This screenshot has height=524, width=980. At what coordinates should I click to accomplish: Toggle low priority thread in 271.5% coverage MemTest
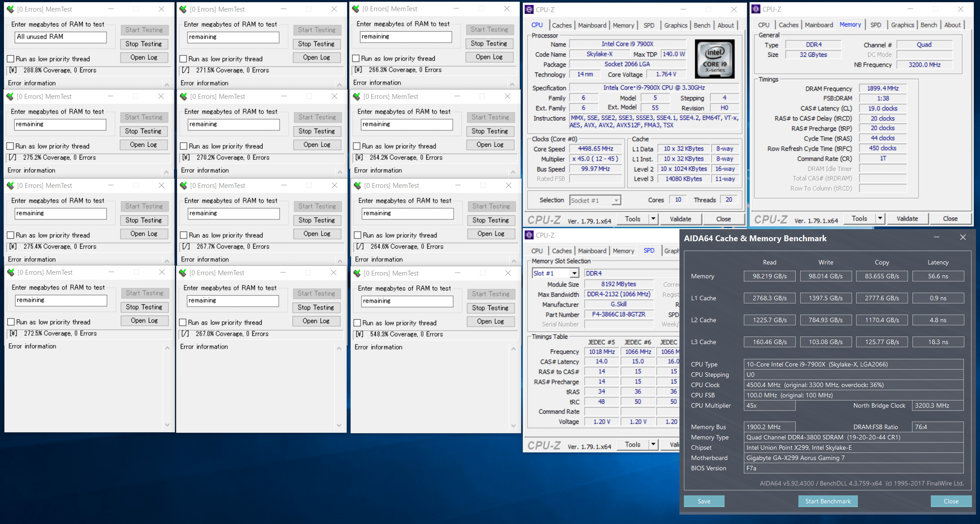point(183,59)
